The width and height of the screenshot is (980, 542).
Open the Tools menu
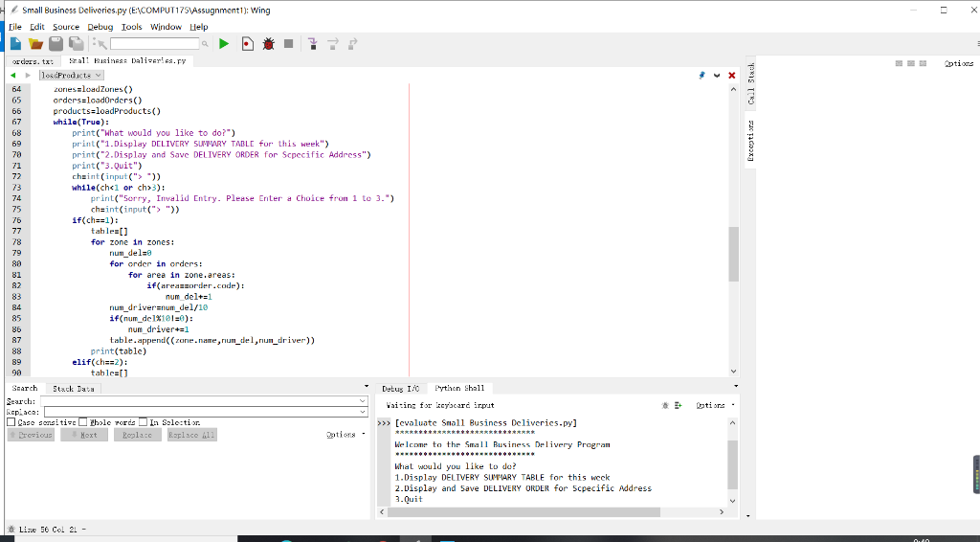tap(131, 27)
